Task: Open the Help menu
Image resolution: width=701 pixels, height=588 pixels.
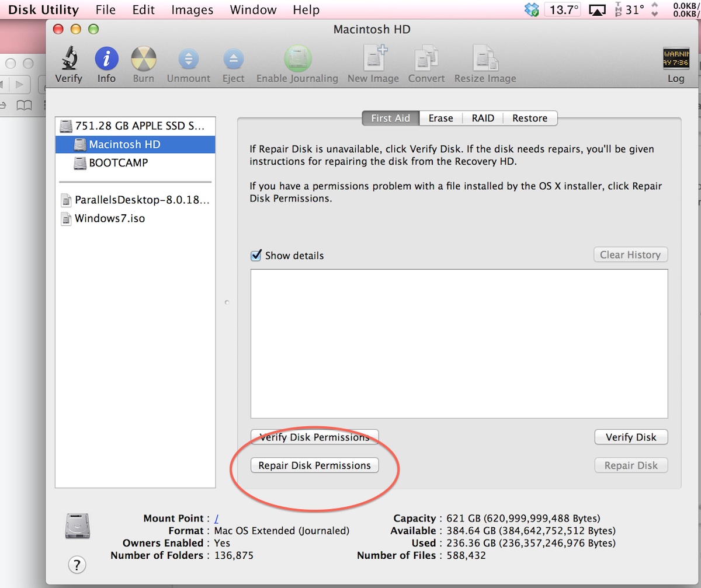Action: (x=306, y=10)
